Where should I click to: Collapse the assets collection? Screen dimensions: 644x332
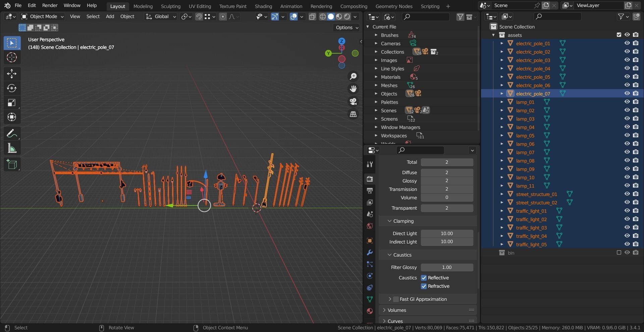tap(493, 35)
